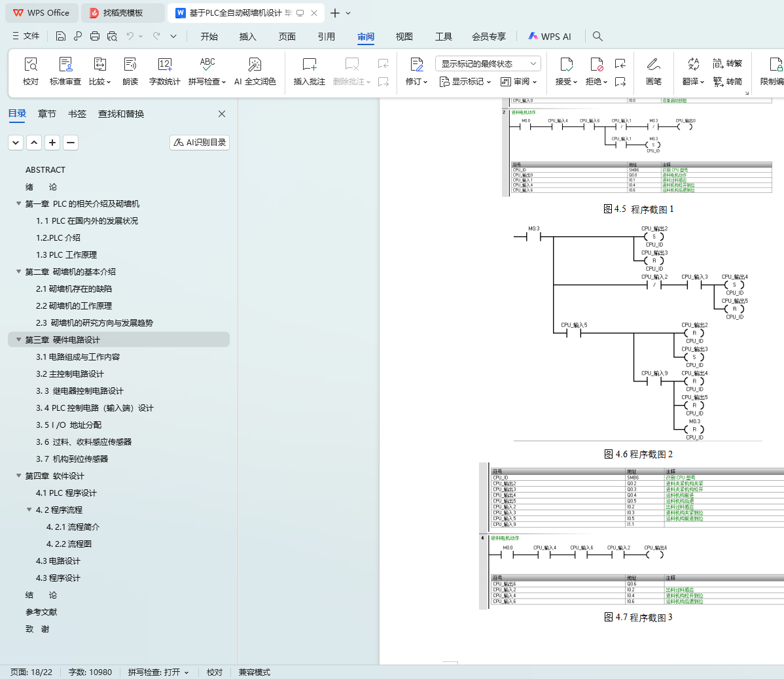Open the 比较 compare documents tool
The image size is (784, 679).
[99, 71]
